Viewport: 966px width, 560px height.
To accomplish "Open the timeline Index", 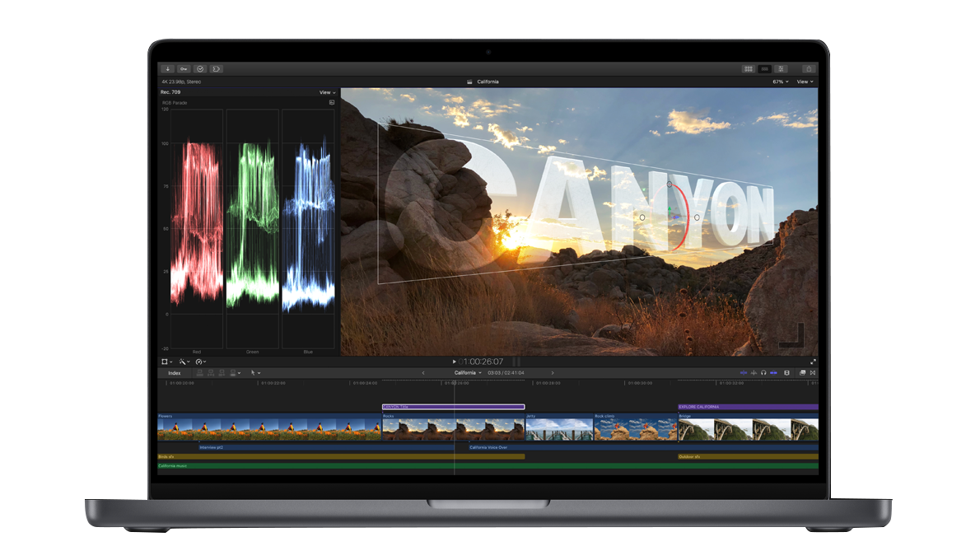I will [175, 373].
